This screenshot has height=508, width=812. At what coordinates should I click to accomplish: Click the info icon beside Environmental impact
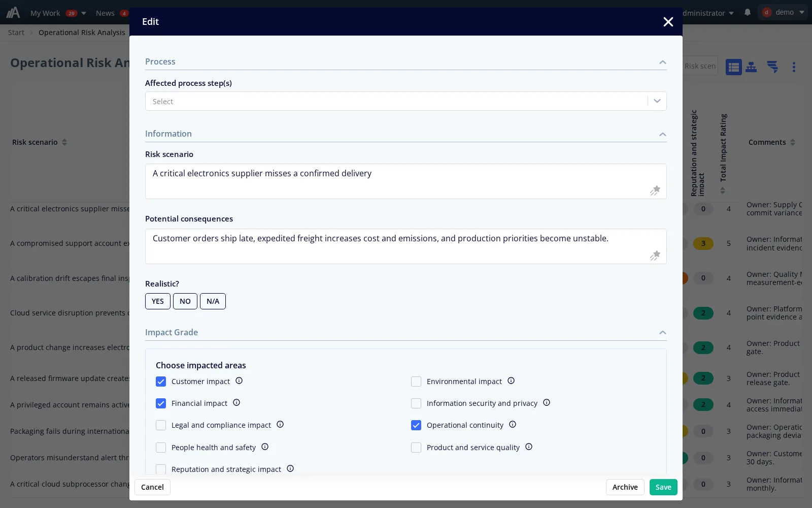511,380
